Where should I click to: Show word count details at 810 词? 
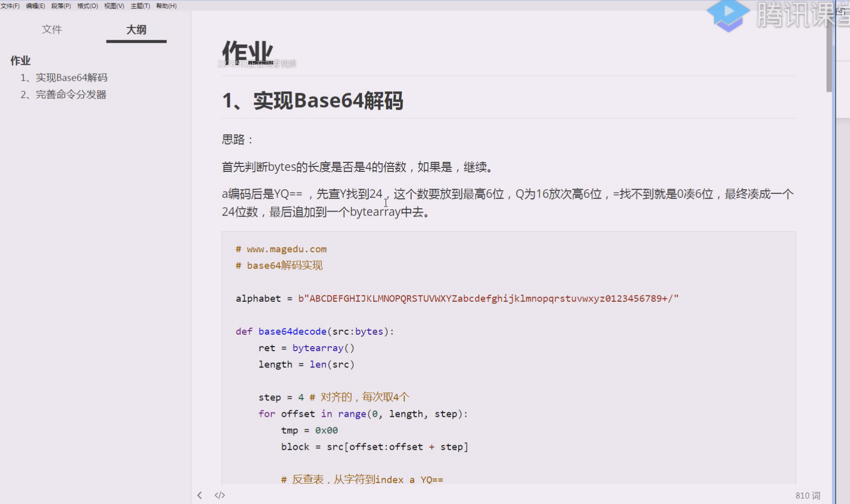(x=808, y=496)
